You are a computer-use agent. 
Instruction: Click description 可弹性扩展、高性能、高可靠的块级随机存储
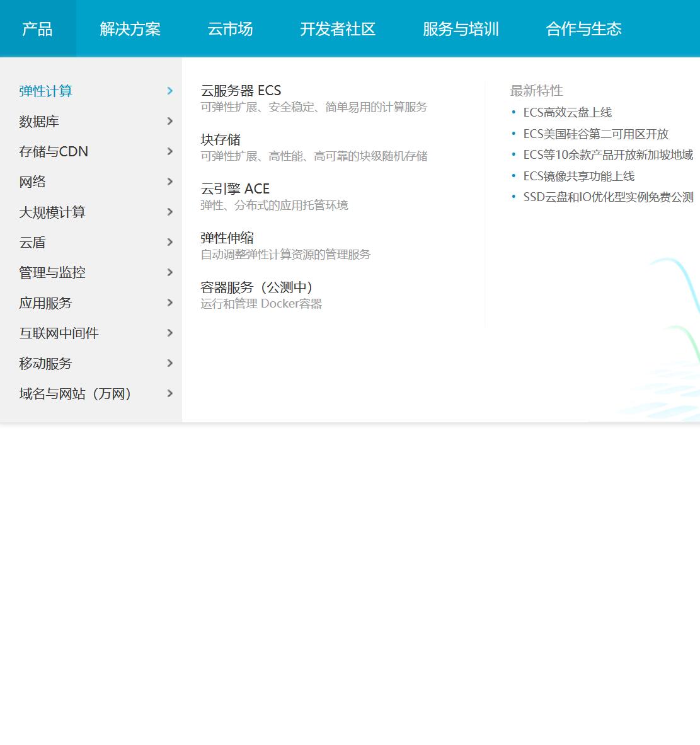click(314, 156)
